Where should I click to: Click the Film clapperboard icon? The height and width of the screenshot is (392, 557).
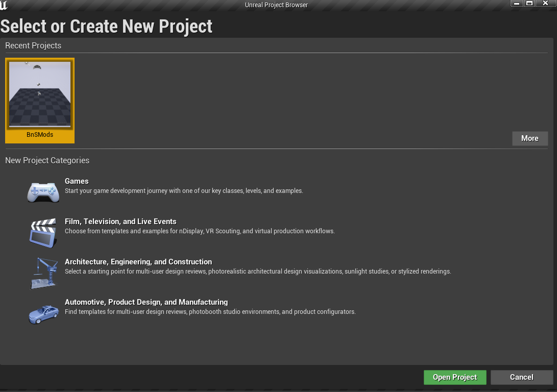tap(43, 233)
